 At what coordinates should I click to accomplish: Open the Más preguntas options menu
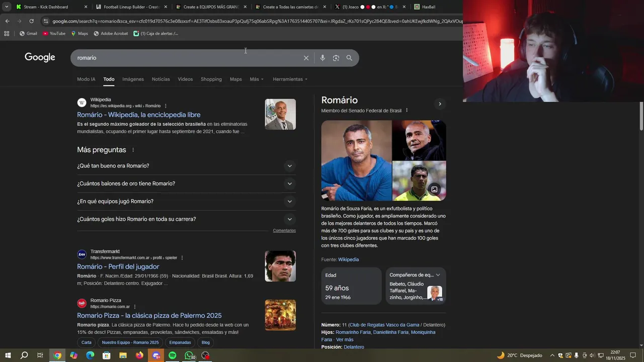pos(133,150)
